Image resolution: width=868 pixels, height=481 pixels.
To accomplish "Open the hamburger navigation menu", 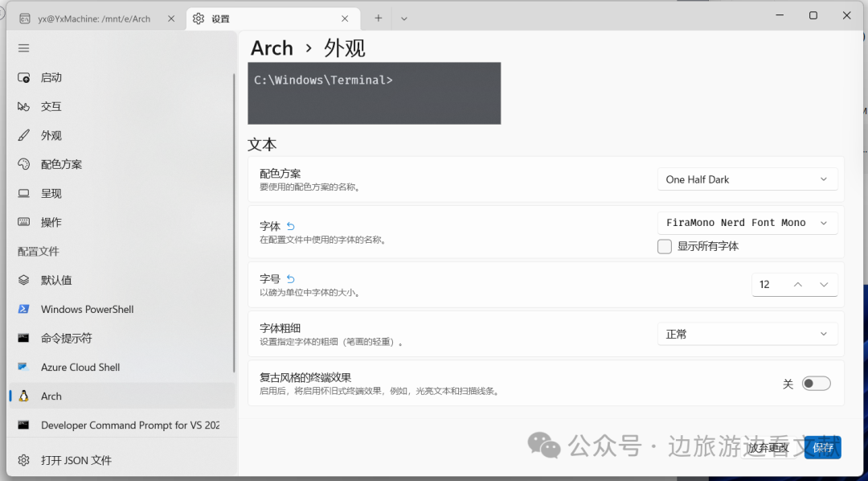I will (x=23, y=48).
